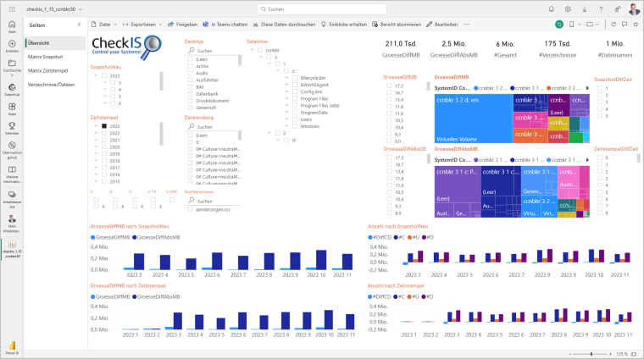This screenshot has width=644, height=359.
Task: Open notifications bell icon in the header
Action: [x=551, y=8]
